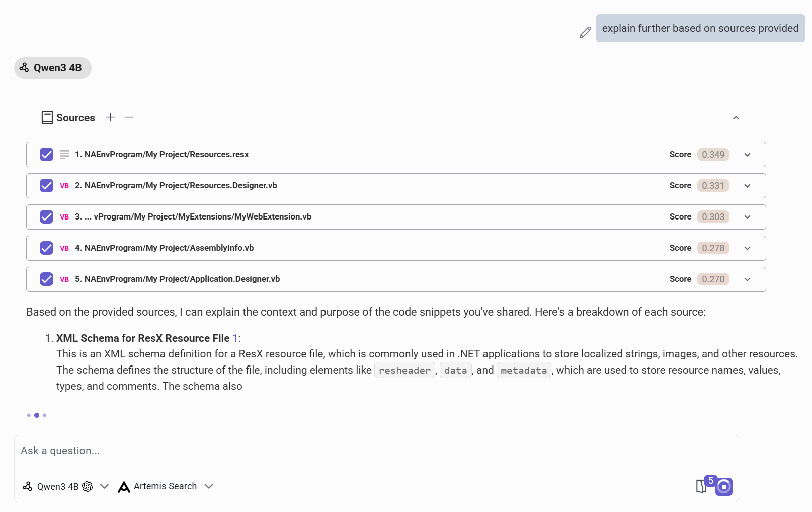Click citation link 1 after XML Schema heading
This screenshot has width=812, height=512.
point(235,338)
